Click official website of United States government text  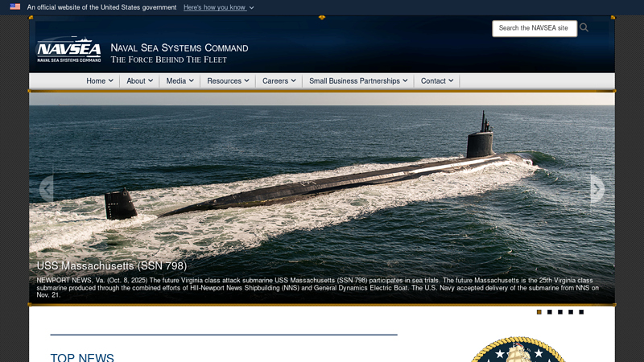tap(101, 7)
